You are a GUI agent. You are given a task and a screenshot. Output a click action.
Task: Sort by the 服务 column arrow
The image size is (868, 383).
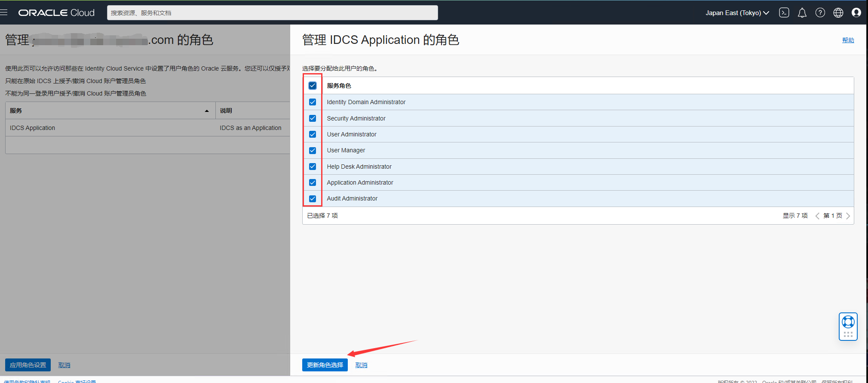207,111
